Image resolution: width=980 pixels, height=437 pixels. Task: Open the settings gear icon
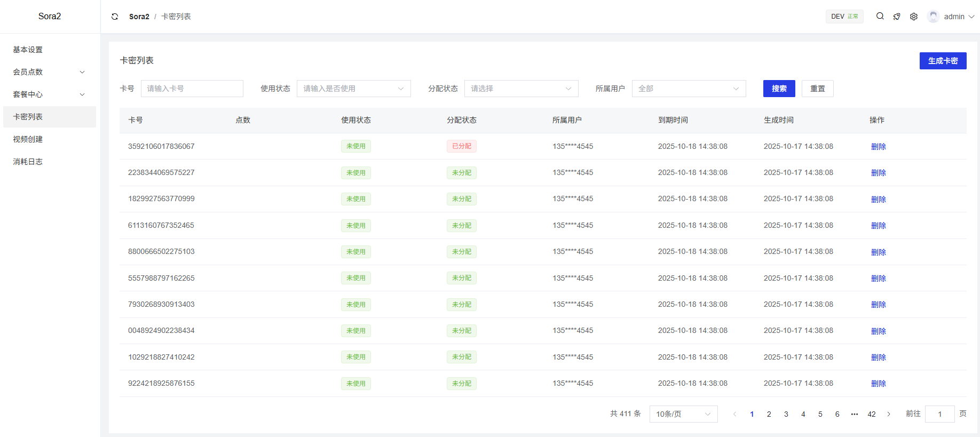tap(914, 17)
